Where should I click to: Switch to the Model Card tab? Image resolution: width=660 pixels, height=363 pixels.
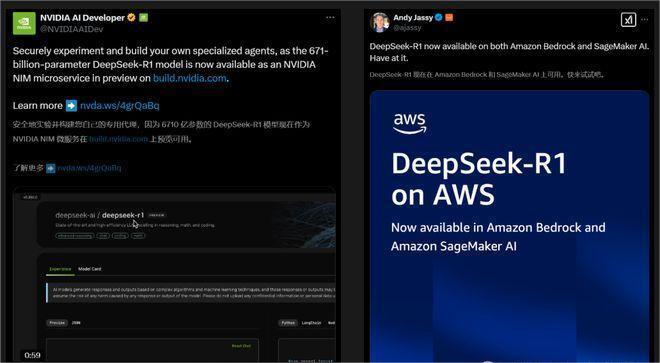[x=90, y=269]
